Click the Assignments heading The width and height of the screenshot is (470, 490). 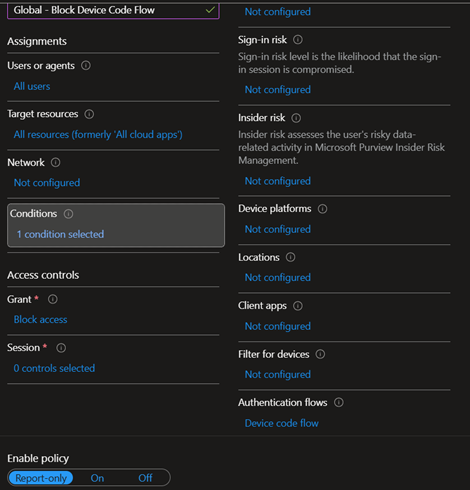tap(37, 41)
